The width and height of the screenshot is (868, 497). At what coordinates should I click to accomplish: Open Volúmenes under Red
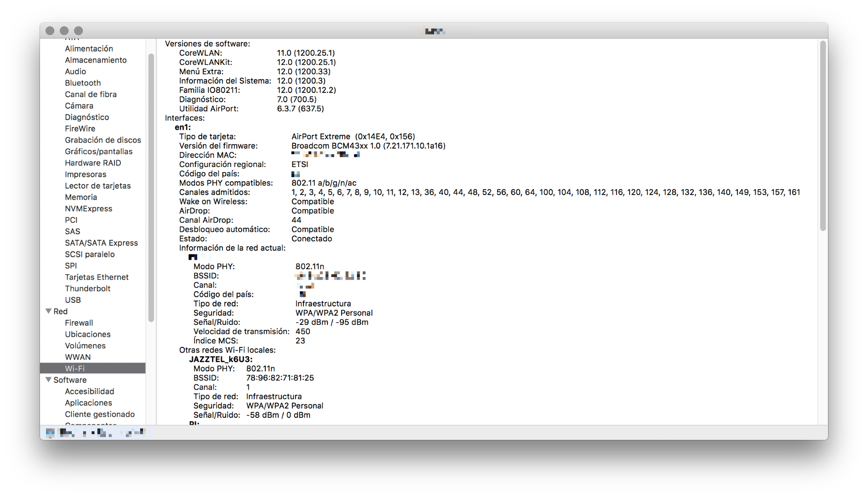point(85,346)
